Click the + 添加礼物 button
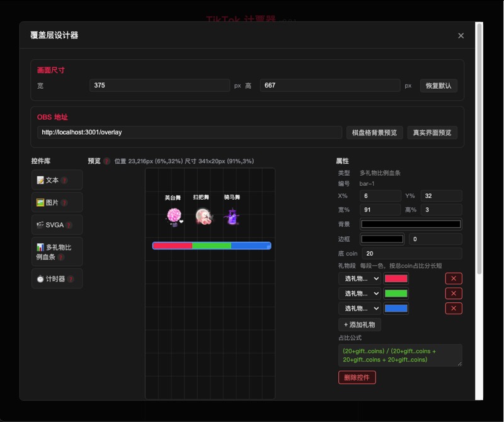This screenshot has width=504, height=422. [x=360, y=325]
